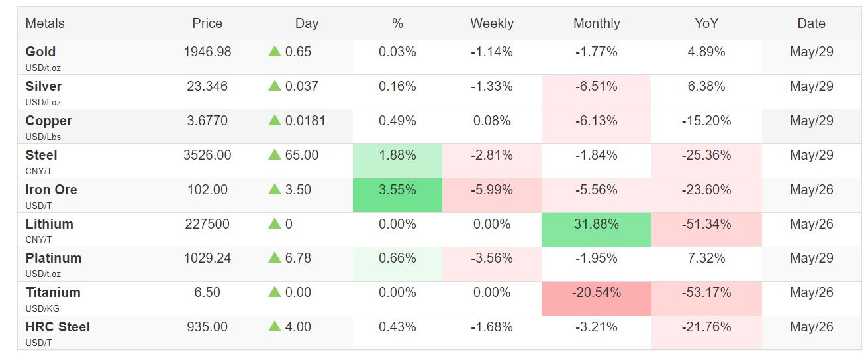Screen dimensions: 868x356
Task: Open the Gold commodity link
Action: point(40,52)
